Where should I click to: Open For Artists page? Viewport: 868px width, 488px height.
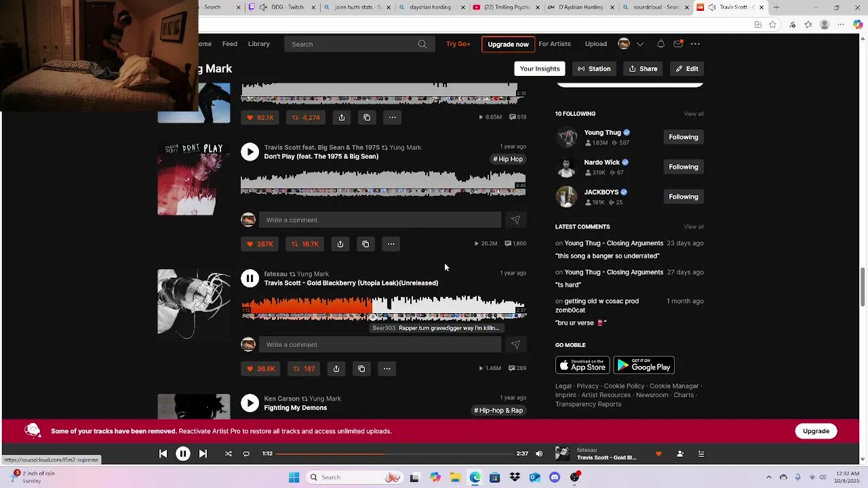pos(555,44)
